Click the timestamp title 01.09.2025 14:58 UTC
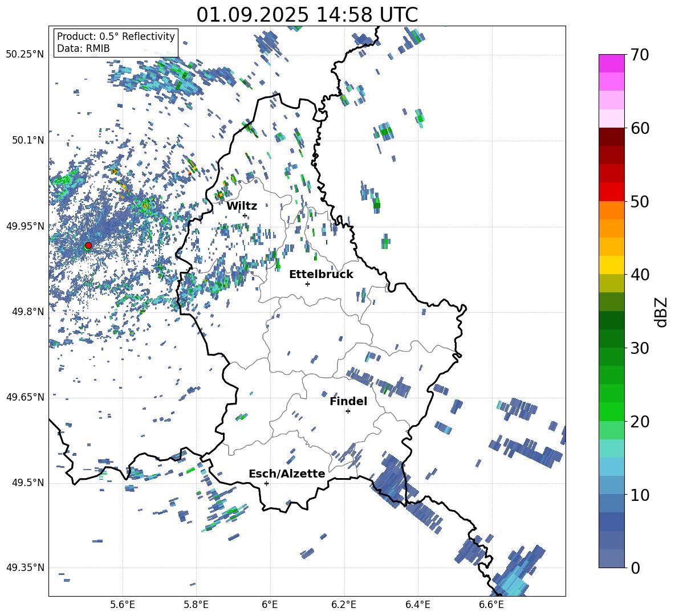This screenshot has height=616, width=675. pos(307,15)
